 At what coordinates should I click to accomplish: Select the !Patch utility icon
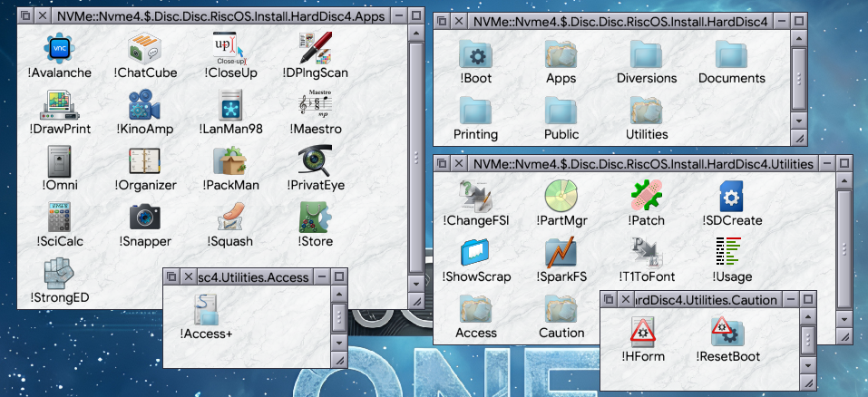click(x=646, y=197)
